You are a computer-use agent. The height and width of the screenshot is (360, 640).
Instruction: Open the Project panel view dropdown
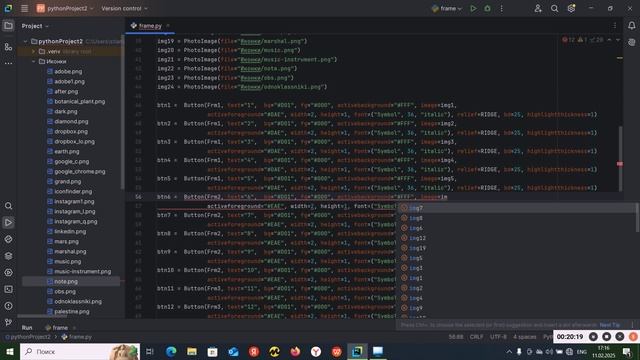tap(35, 26)
